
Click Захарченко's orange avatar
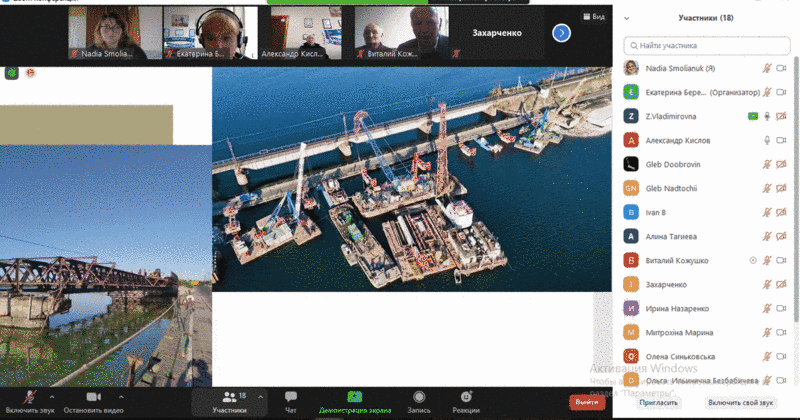coord(631,284)
